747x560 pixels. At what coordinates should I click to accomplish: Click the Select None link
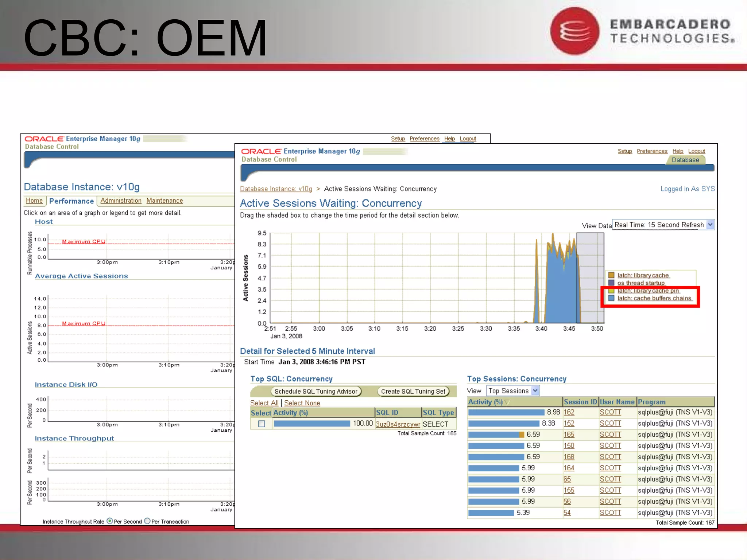tap(302, 403)
